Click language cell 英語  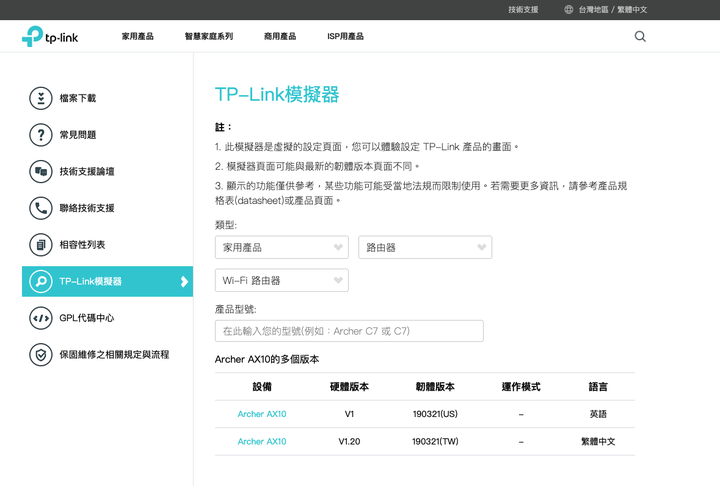tap(598, 414)
